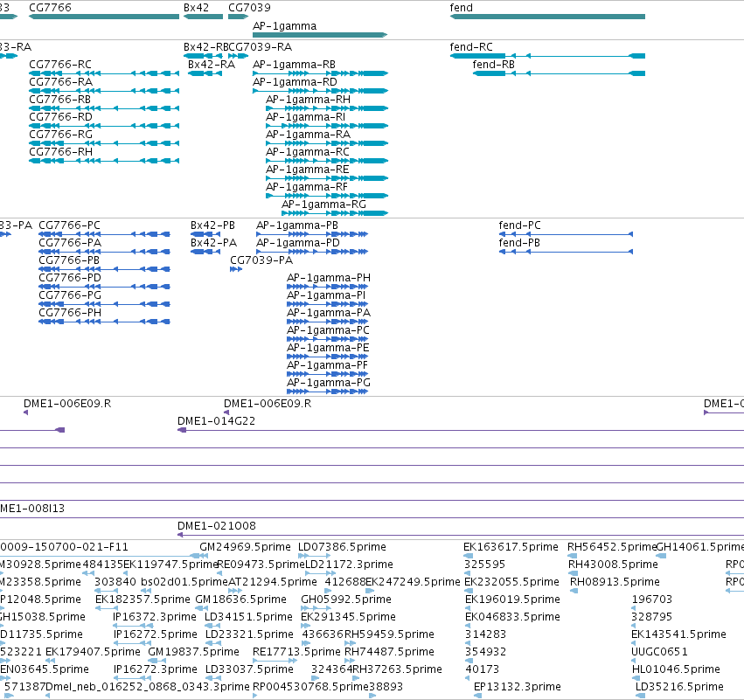
Task: Click EST label LD35216.5prime
Action: pyautogui.click(x=679, y=687)
